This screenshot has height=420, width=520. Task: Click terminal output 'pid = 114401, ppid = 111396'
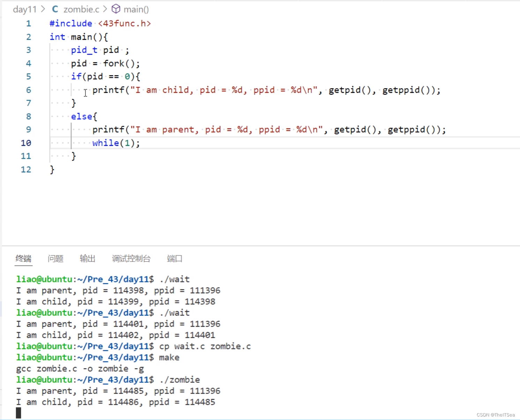pos(151,324)
